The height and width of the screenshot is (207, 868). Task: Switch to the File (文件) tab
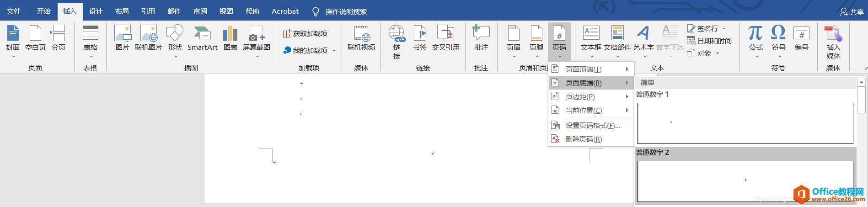(14, 11)
